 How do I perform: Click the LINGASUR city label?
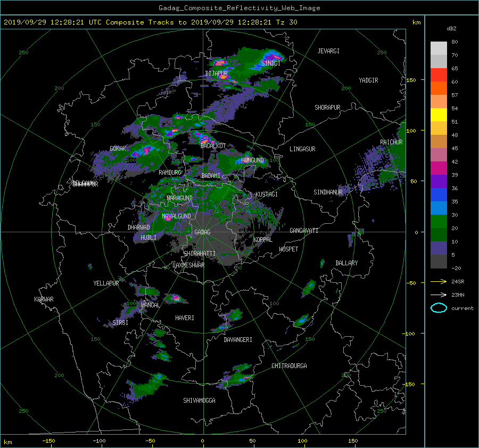coord(302,149)
